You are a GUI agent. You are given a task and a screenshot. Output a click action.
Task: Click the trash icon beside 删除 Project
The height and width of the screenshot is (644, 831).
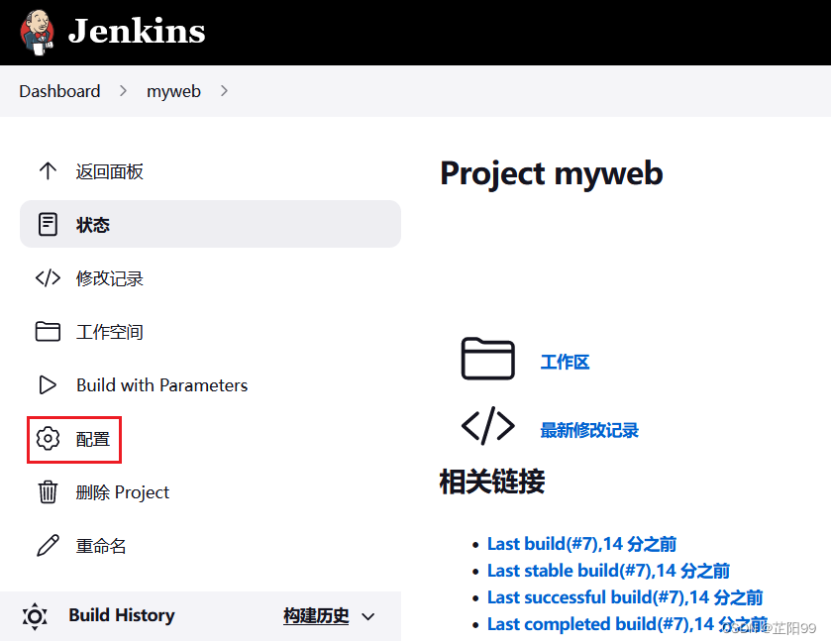coord(48,491)
